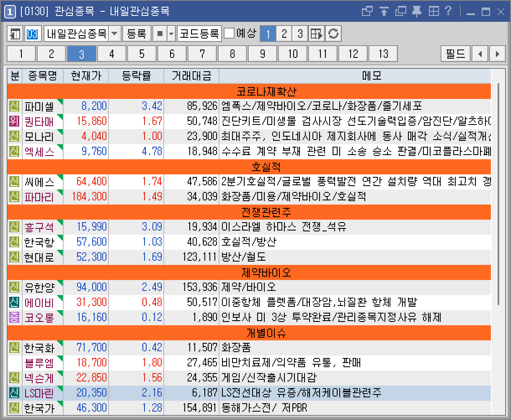Image resolution: width=511 pixels, height=420 pixels.
Task: Expand the dropdown arrow next to square icon
Action: (x=171, y=34)
